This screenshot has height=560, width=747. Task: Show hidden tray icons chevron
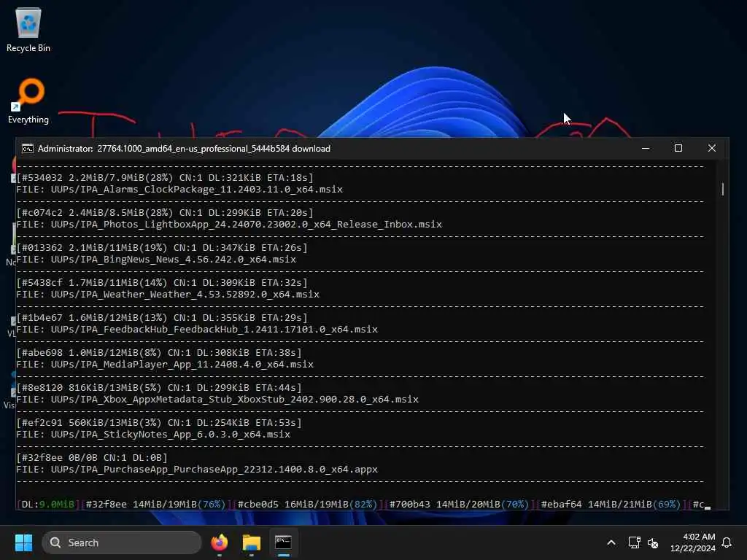[x=611, y=542]
